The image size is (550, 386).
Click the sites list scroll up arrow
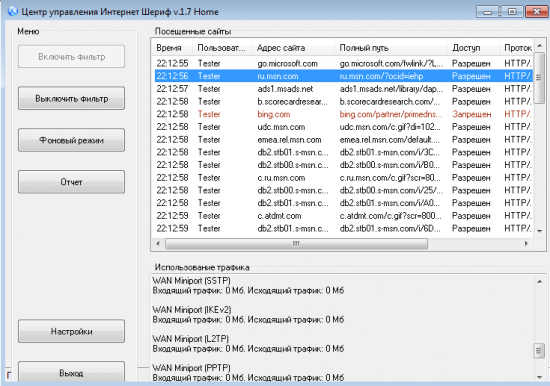(x=539, y=46)
